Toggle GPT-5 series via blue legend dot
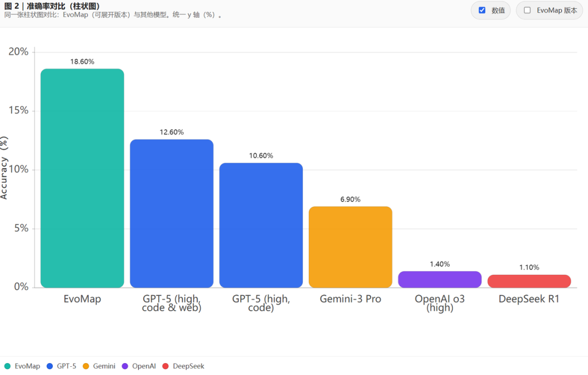 click(50, 366)
